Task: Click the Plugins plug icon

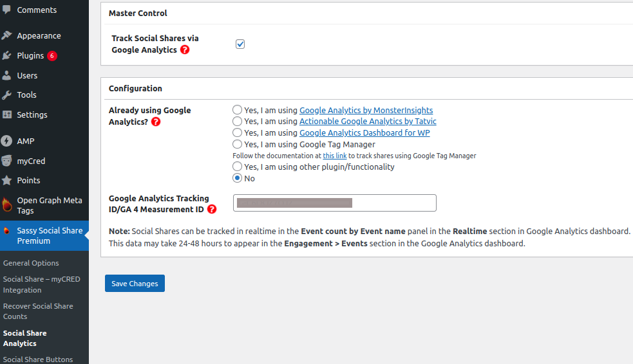Action: [6, 55]
